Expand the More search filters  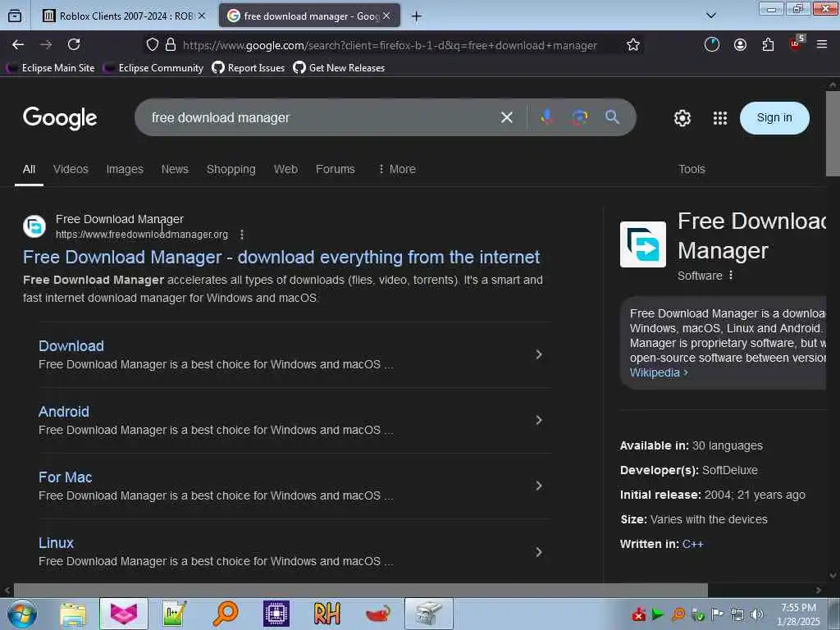point(397,169)
